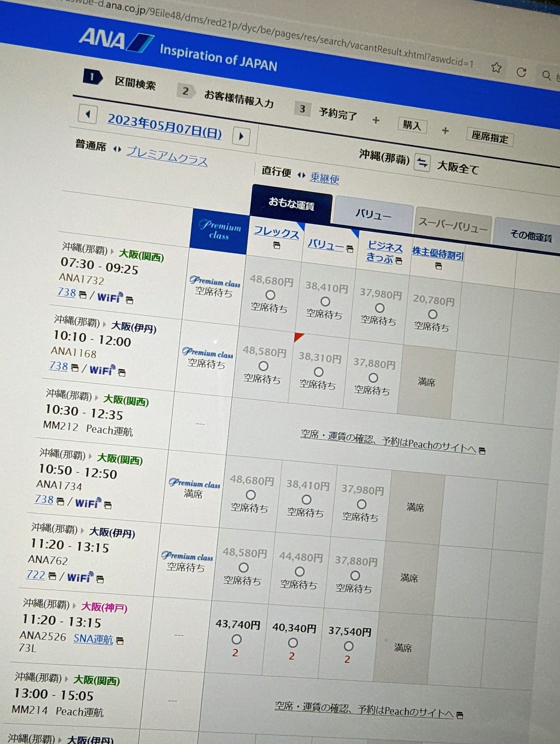Select 44,480円 バリュー fare for ANA762
This screenshot has width=560, height=744.
pos(300,571)
